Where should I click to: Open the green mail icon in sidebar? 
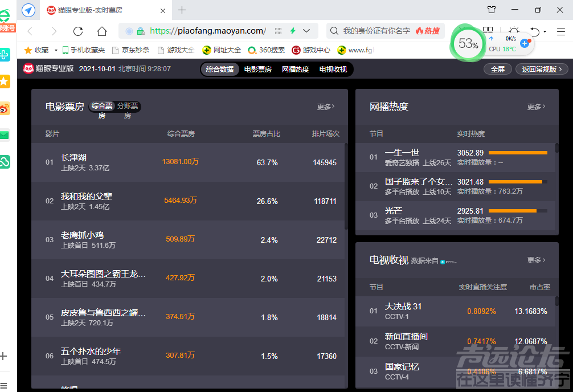(x=5, y=135)
